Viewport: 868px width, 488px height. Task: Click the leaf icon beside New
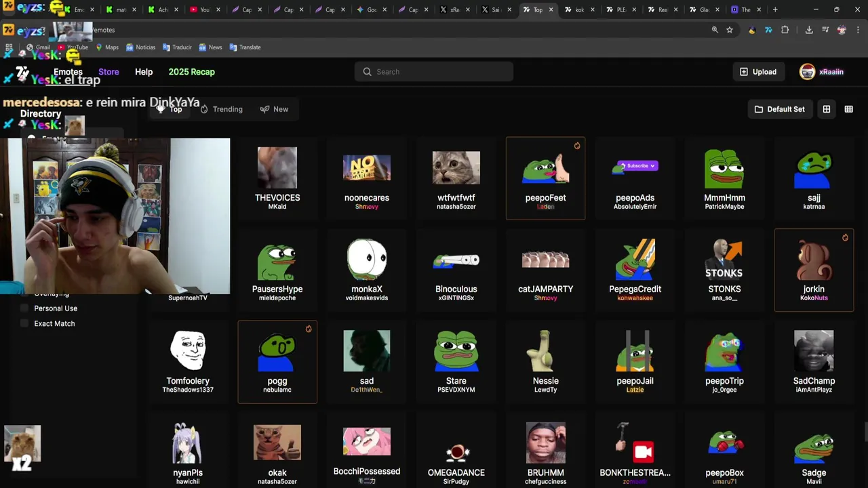click(x=264, y=109)
